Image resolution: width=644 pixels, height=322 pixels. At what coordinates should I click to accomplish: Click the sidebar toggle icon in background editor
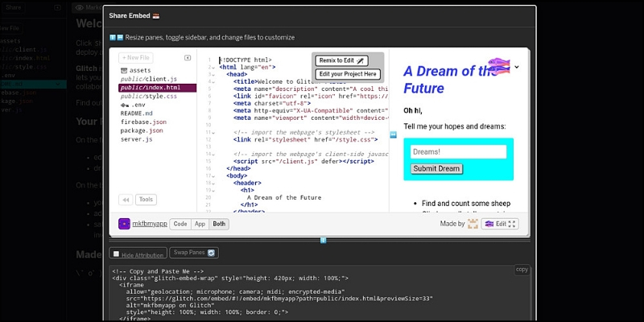pos(57,8)
